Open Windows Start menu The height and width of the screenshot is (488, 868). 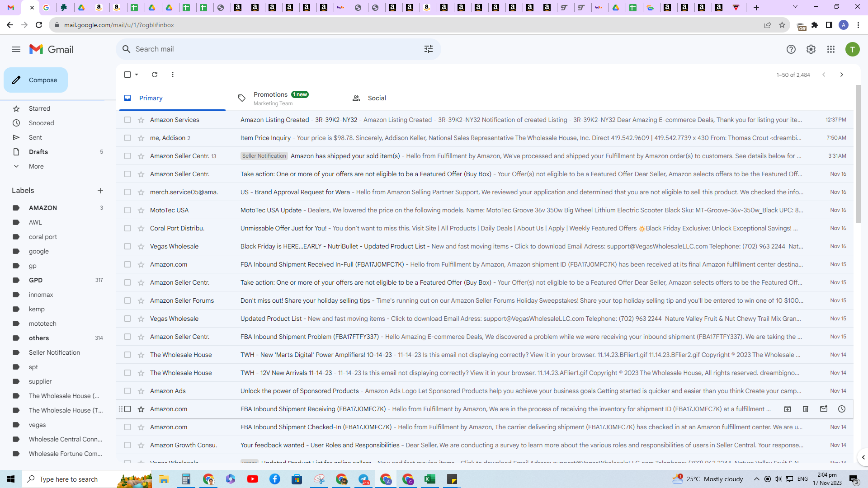[x=11, y=479]
